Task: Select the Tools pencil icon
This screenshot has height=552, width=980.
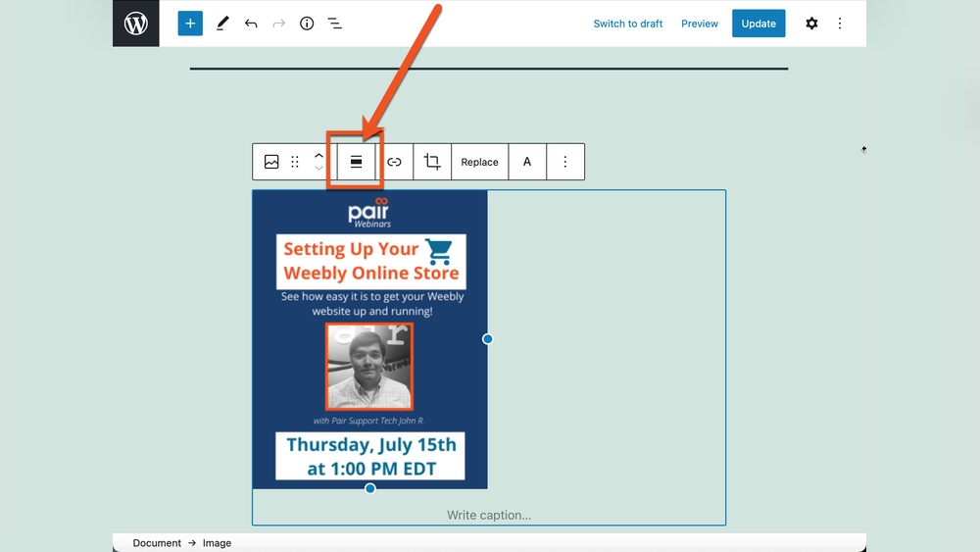Action: (222, 24)
